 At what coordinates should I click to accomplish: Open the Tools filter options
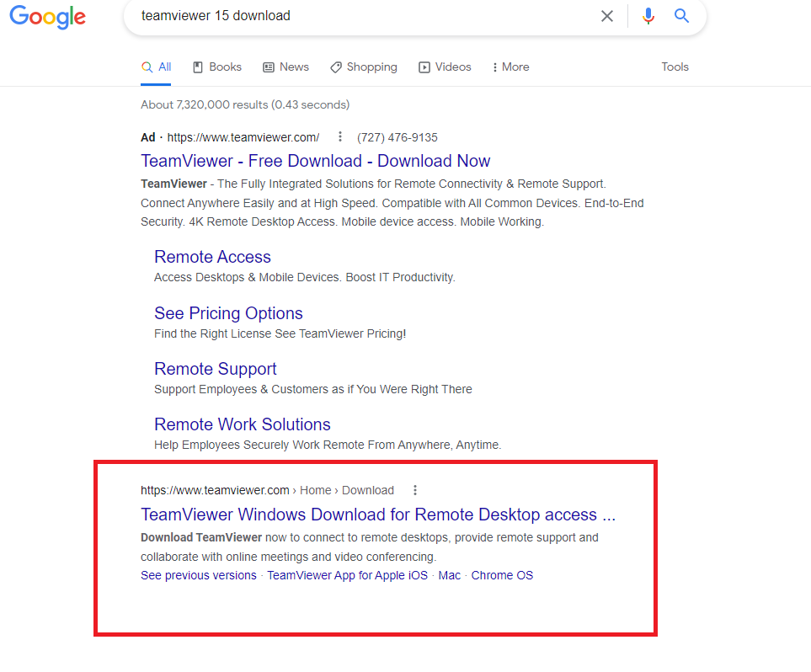pos(675,67)
